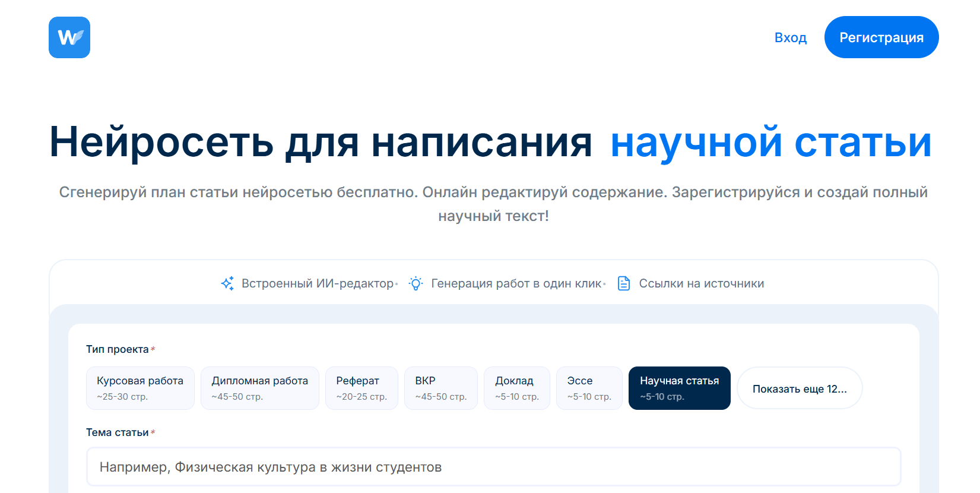
Task: Click the Ссылки на источники label
Action: 701,283
